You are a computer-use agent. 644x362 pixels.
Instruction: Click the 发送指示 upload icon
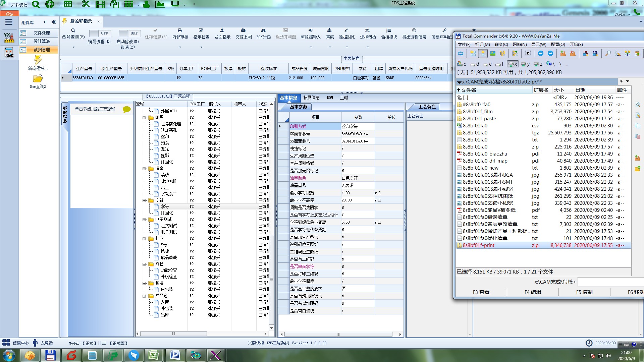pos(222,31)
